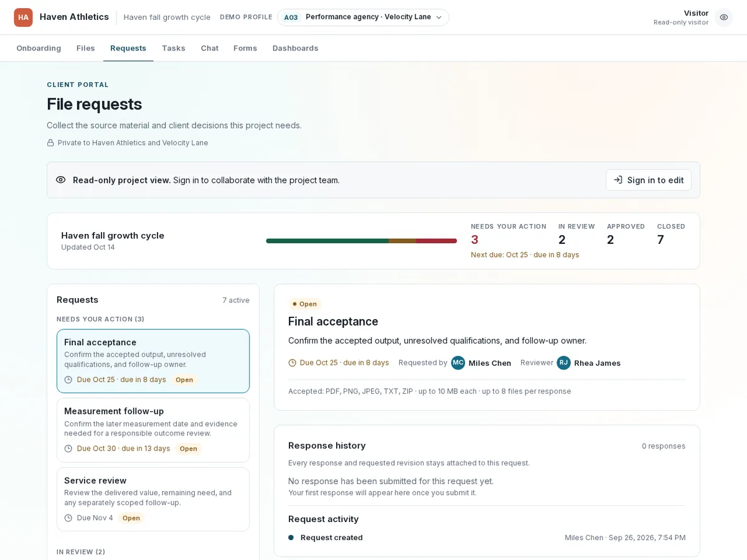Select the Measurement follow-up request card
Screen dimensions: 747x560
point(153,430)
